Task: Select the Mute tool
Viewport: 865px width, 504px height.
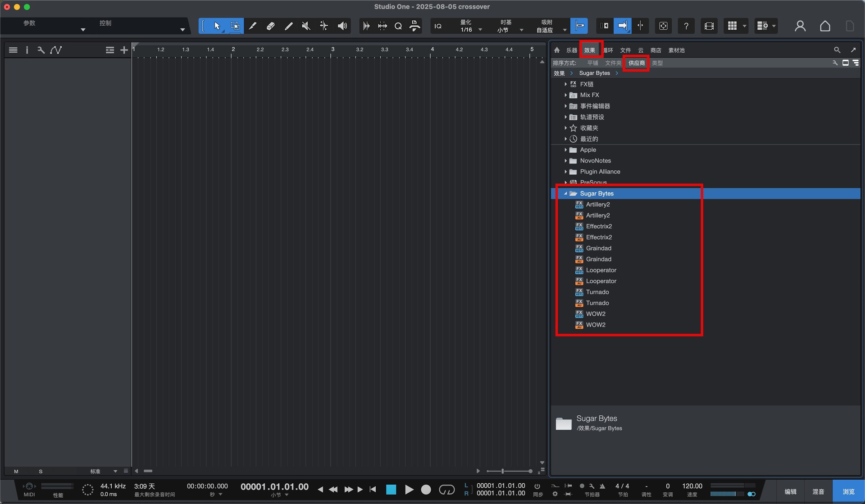Action: point(306,26)
